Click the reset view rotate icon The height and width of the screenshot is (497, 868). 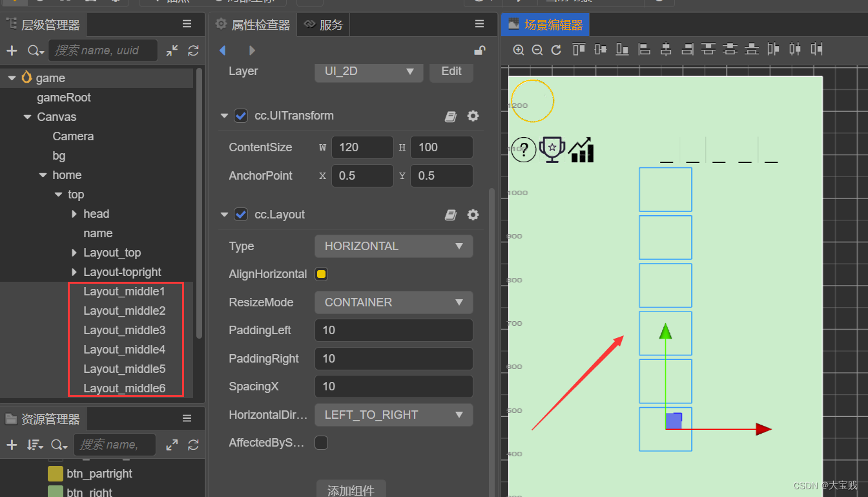[556, 50]
